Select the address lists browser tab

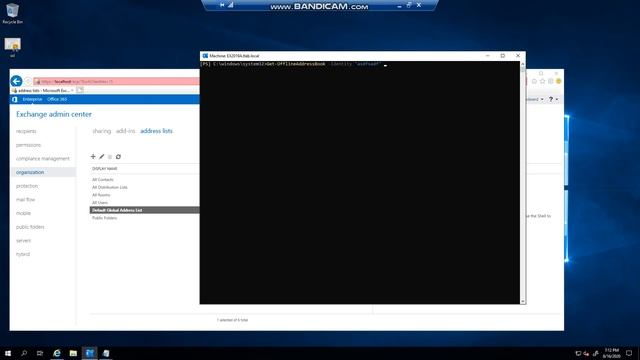(42, 90)
